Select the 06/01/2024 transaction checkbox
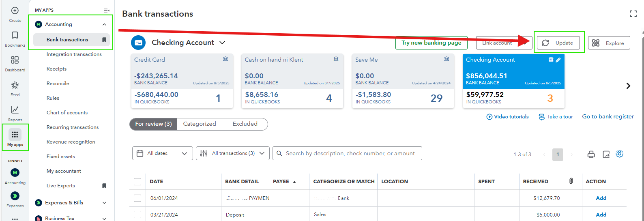The image size is (644, 221). pos(137,198)
